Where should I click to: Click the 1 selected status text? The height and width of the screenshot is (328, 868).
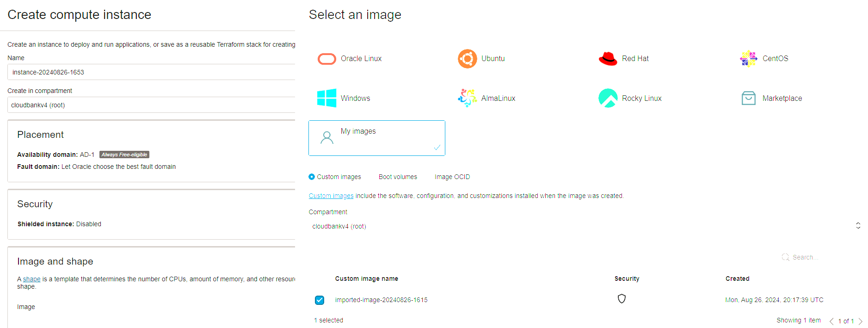tap(329, 320)
